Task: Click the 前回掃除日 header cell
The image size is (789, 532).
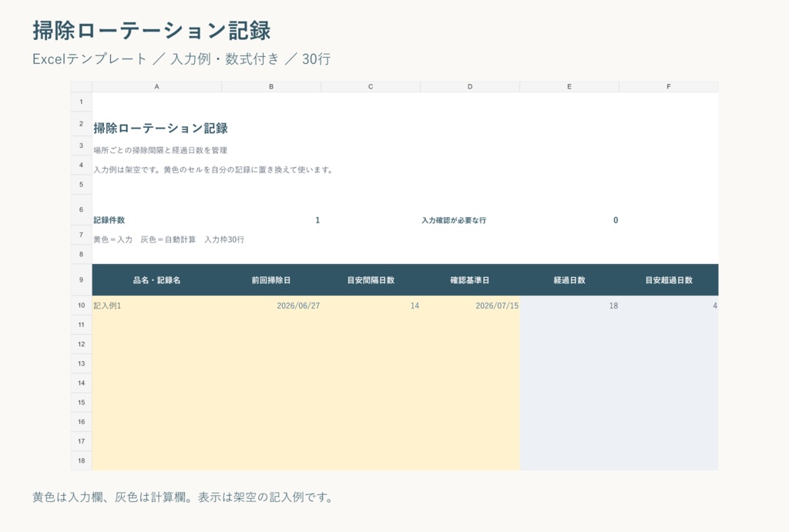Action: pyautogui.click(x=271, y=280)
